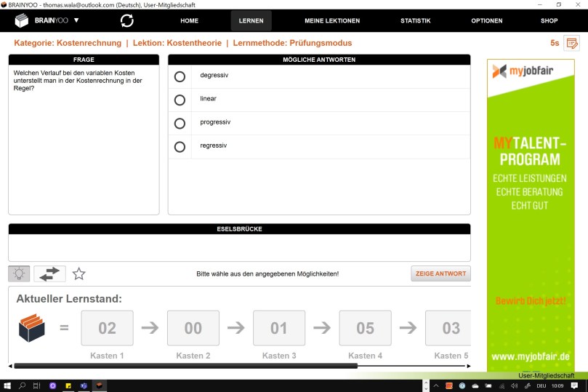The width and height of the screenshot is (588, 392).
Task: Open the STATISTIK menu
Action: pos(415,21)
